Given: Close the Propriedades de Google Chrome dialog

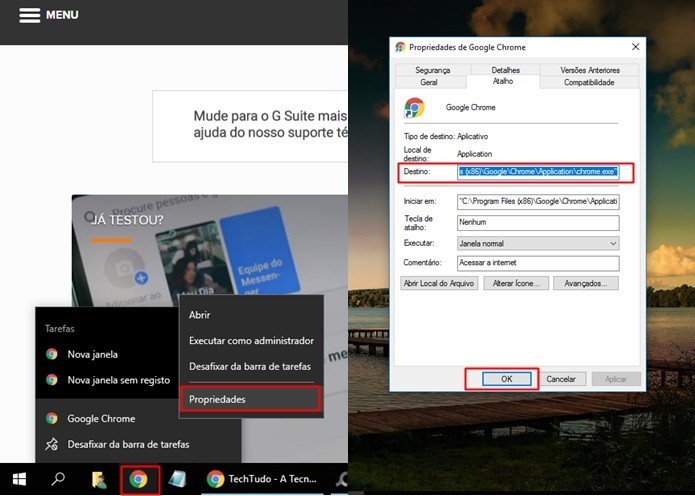Looking at the screenshot, I should [635, 47].
